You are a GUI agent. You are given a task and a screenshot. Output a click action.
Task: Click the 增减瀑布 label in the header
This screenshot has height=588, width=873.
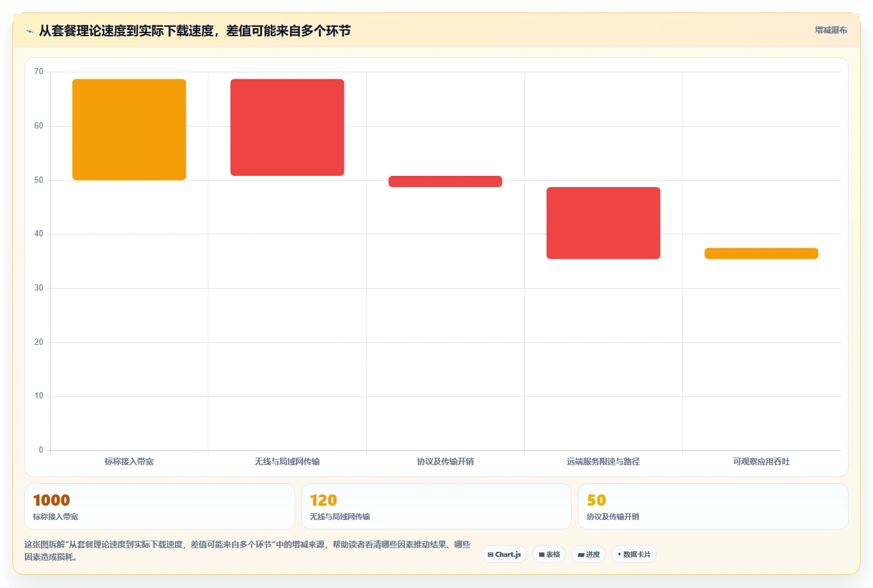(x=831, y=30)
